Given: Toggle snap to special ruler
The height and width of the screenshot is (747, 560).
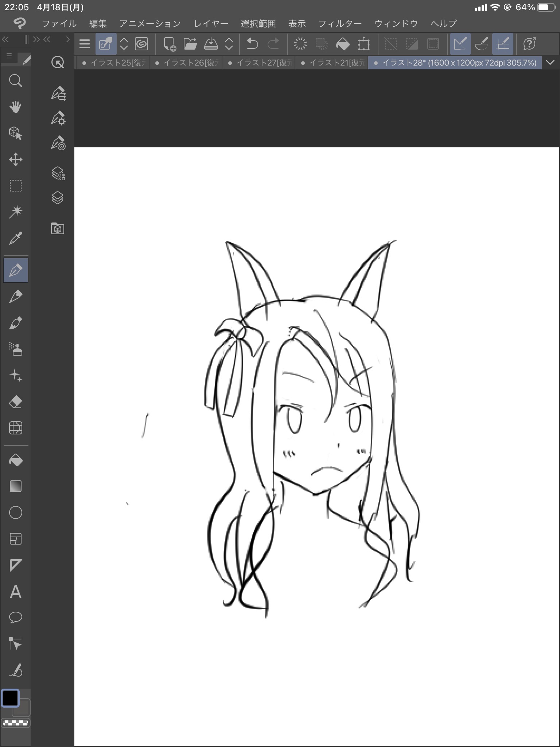Looking at the screenshot, I should 481,44.
